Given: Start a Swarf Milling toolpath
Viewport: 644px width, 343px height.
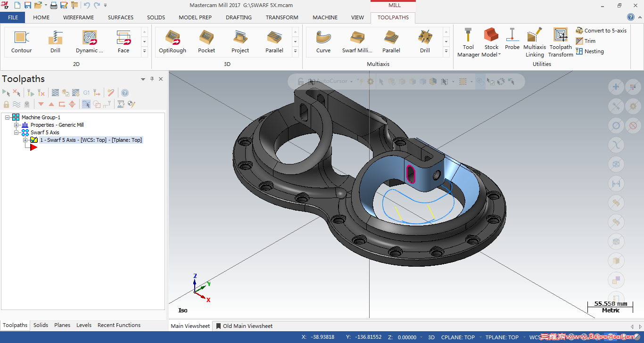Looking at the screenshot, I should click(x=357, y=42).
